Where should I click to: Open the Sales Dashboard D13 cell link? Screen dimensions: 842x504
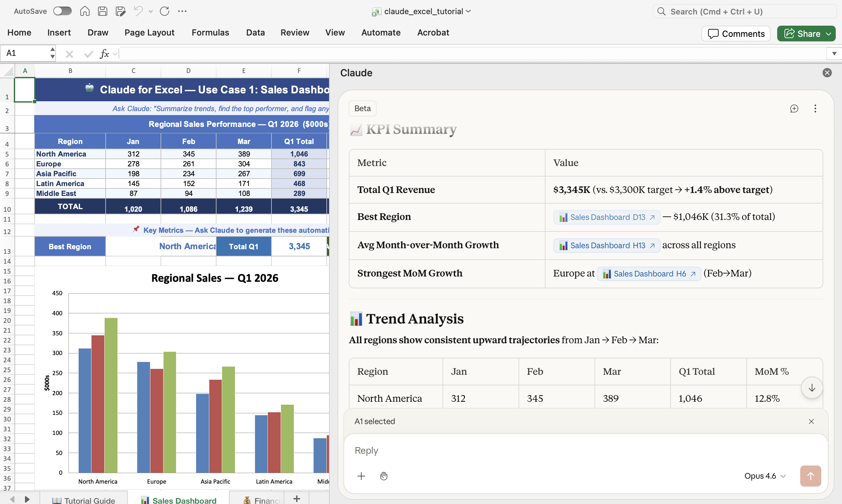pos(606,217)
